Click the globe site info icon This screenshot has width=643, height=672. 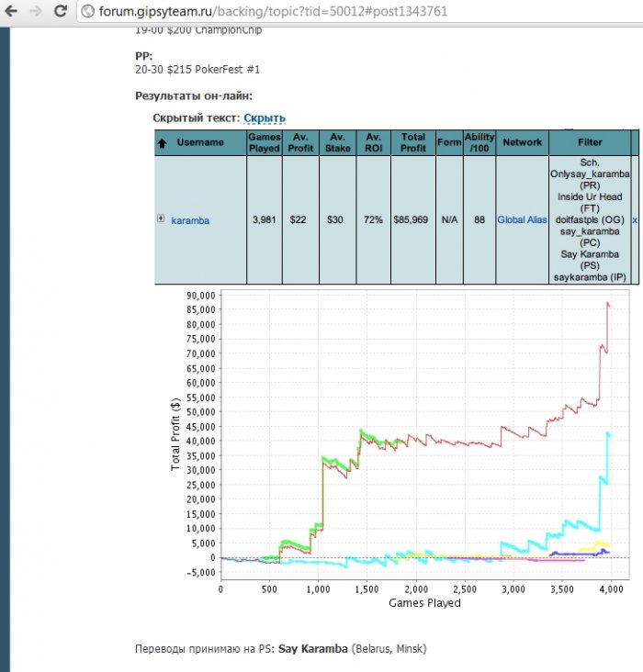tap(87, 11)
